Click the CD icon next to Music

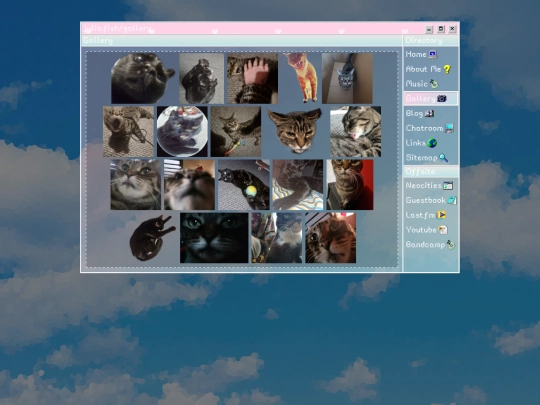pos(434,84)
